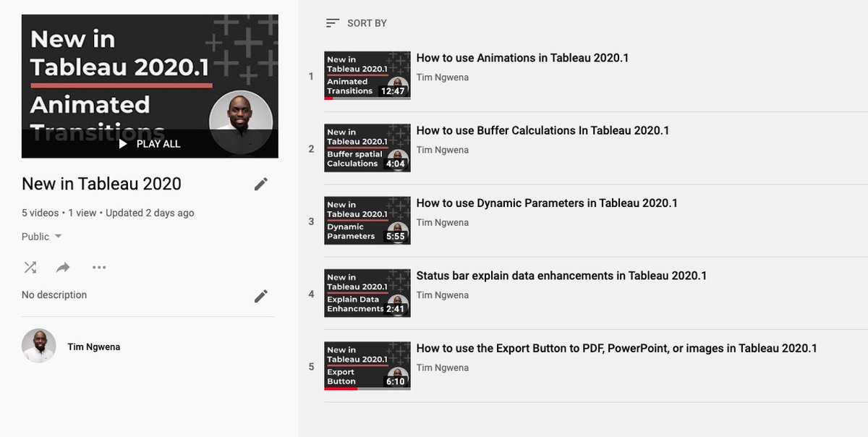
Task: Click the SORT BY label
Action: (x=367, y=23)
